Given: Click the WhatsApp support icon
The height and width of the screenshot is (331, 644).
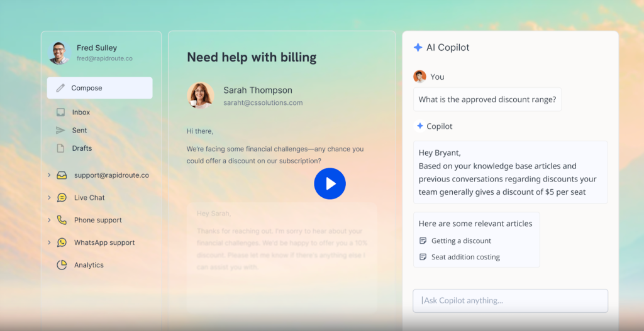Looking at the screenshot, I should (62, 242).
